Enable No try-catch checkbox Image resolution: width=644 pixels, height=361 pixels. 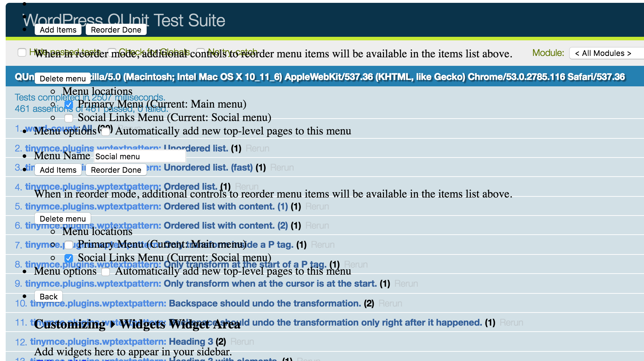[200, 52]
